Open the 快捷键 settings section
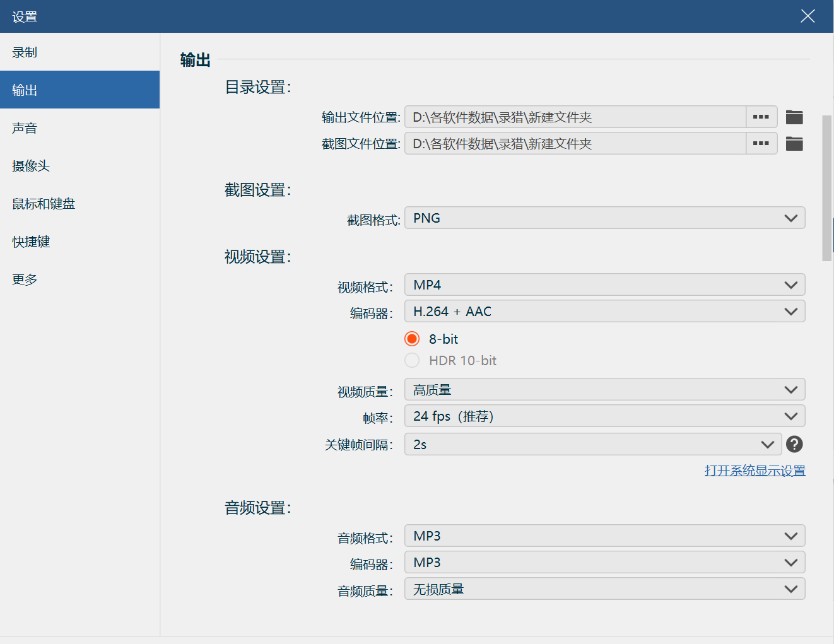The image size is (834, 644). (30, 241)
